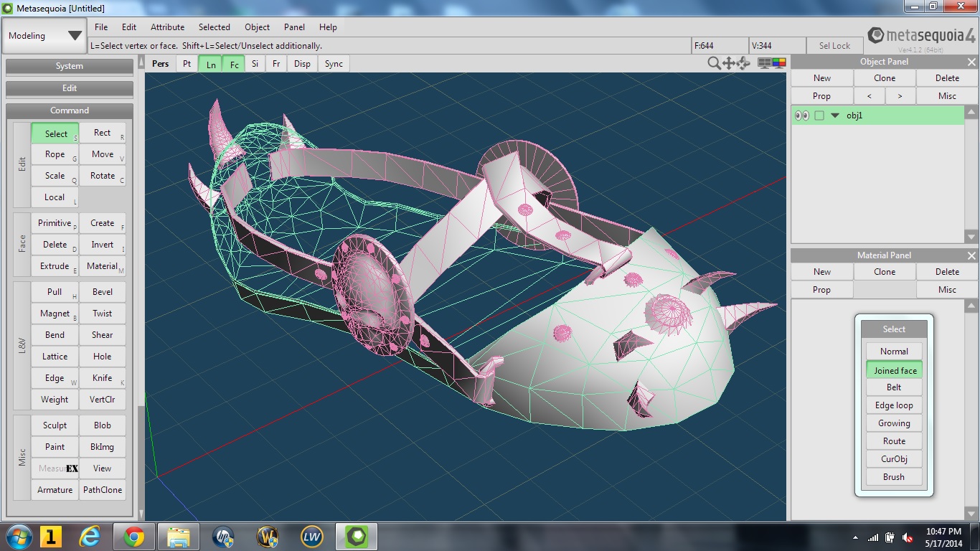Open Misc menu in Object Panel
Viewport: 980px width, 551px height.
pos(947,96)
